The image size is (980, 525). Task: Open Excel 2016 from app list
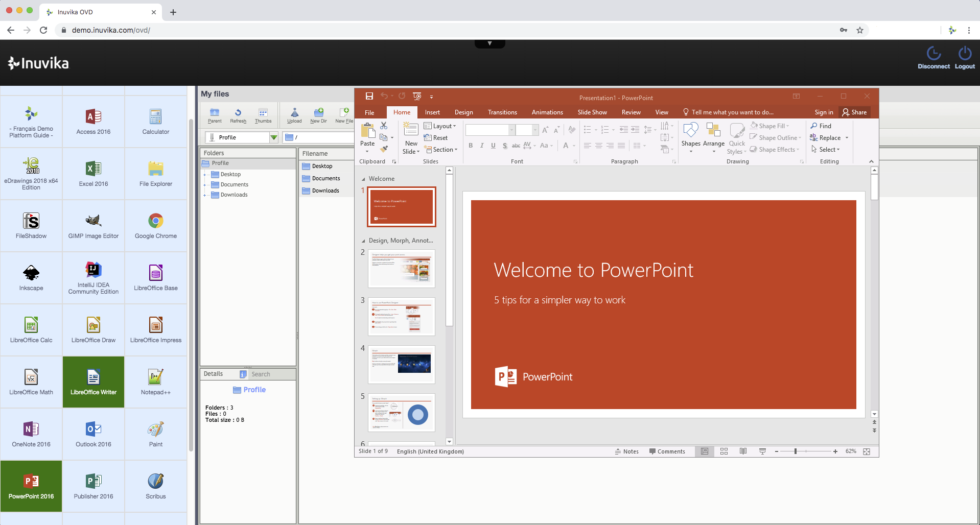click(x=94, y=174)
